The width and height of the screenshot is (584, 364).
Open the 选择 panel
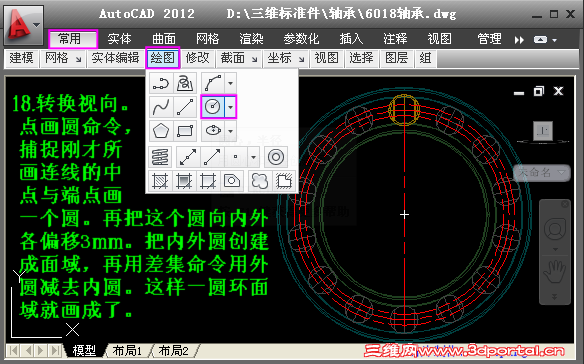pyautogui.click(x=361, y=58)
